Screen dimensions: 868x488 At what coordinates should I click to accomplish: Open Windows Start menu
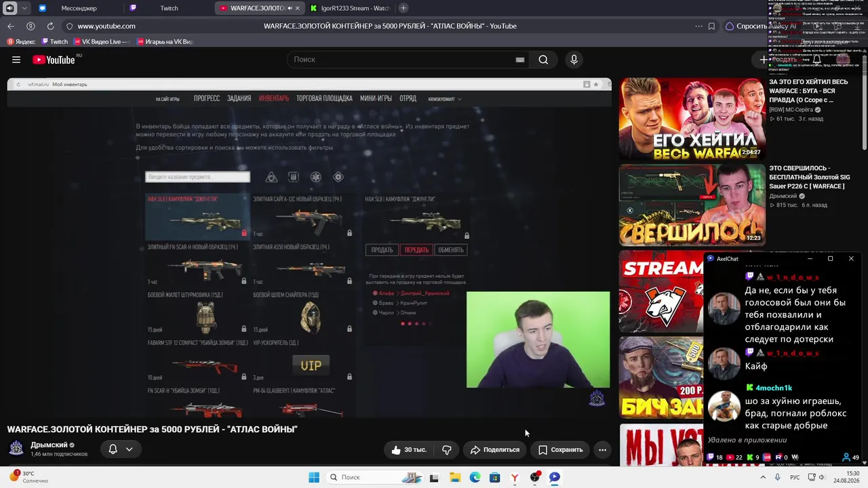[x=314, y=477]
